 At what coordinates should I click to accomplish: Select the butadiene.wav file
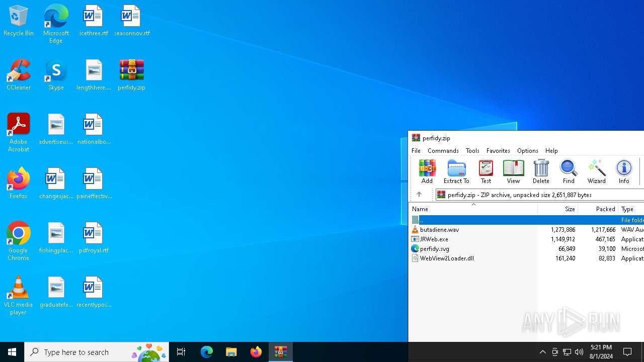click(x=526, y=229)
